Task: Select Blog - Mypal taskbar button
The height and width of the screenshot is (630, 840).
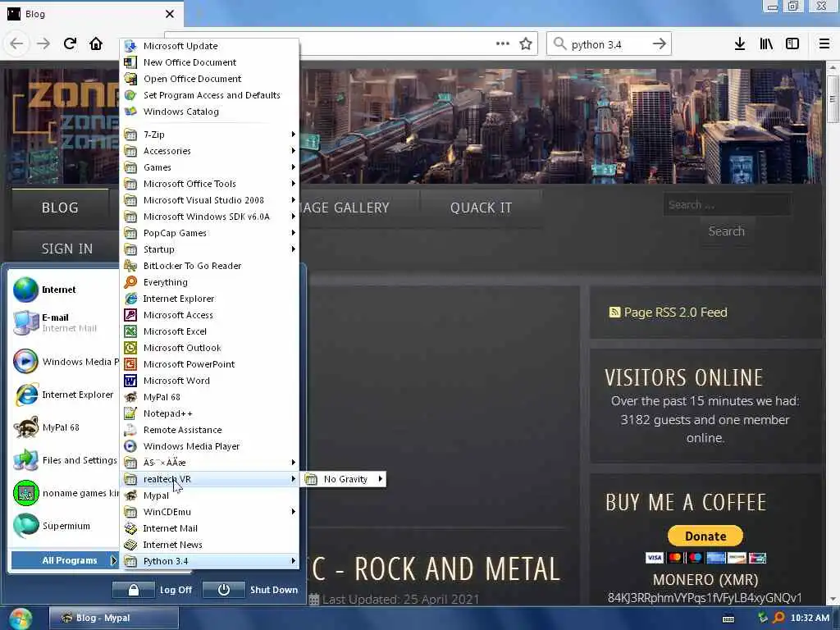Action: coord(113,619)
